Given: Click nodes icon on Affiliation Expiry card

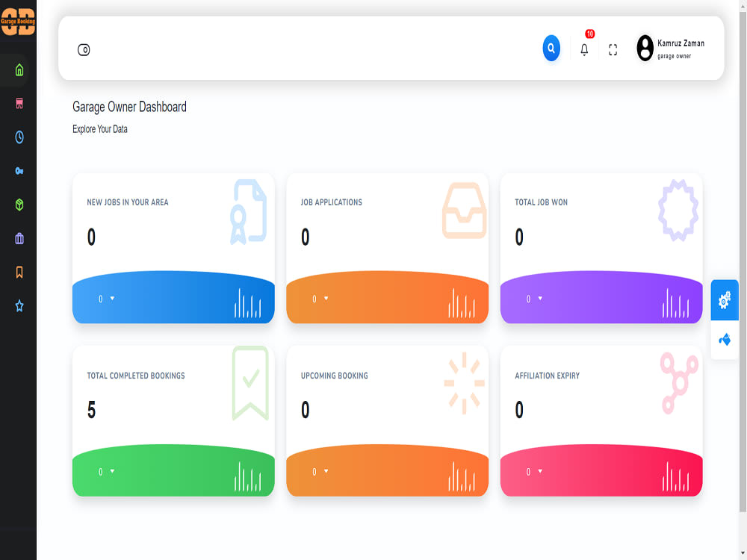Looking at the screenshot, I should [x=679, y=383].
